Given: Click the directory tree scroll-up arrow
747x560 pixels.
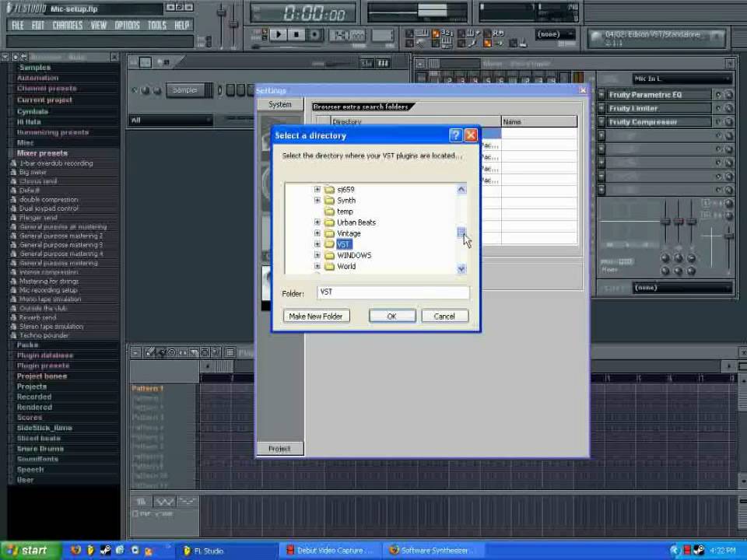Looking at the screenshot, I should (461, 190).
